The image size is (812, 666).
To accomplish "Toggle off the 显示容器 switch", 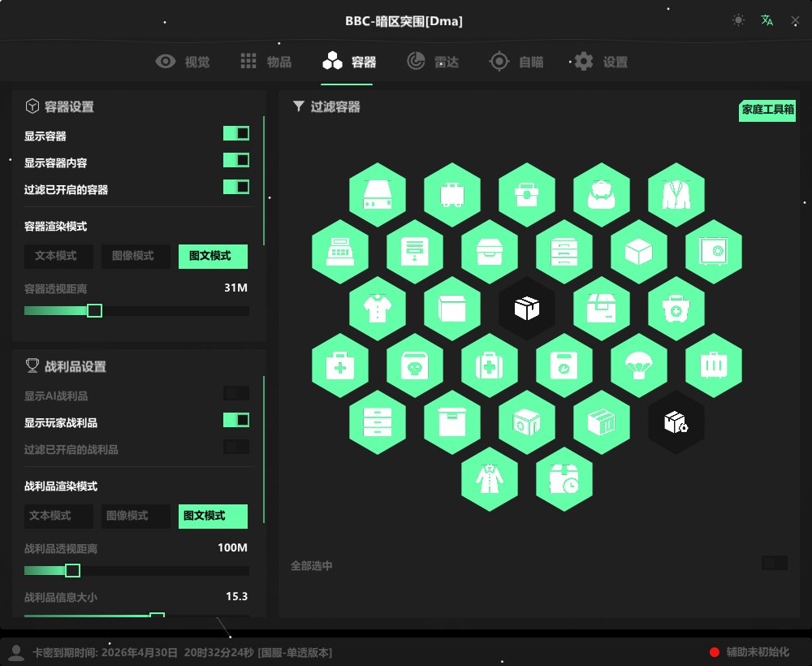I will 236,133.
